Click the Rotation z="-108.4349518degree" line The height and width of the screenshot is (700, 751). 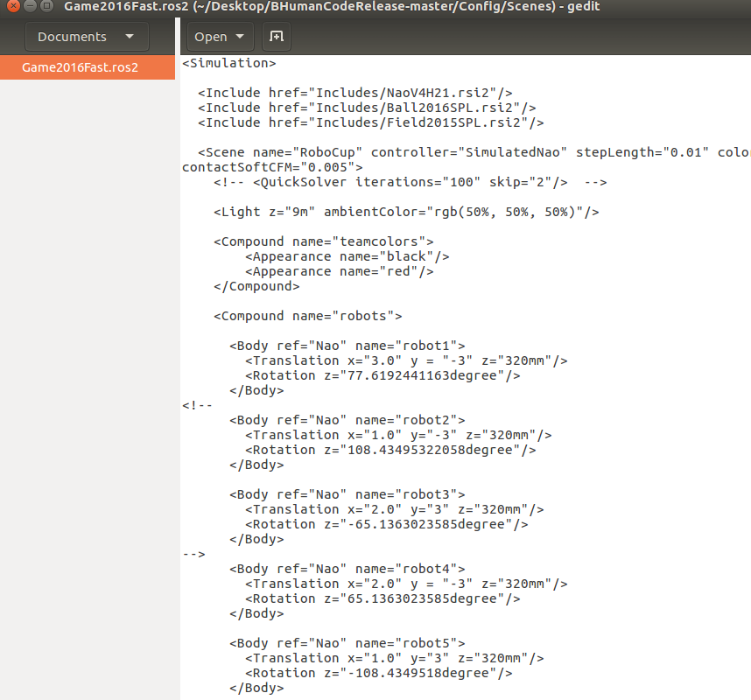coord(379,673)
